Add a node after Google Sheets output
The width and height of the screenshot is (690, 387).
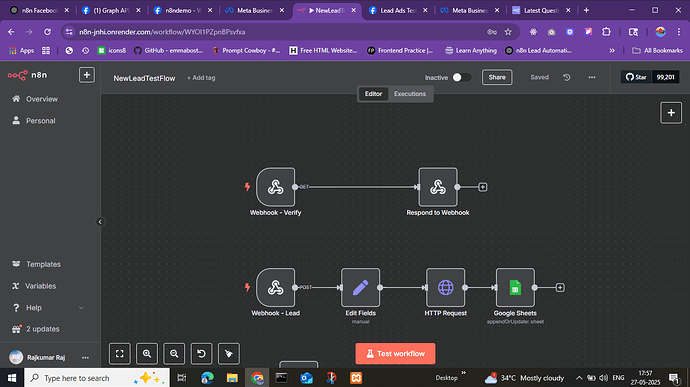point(560,287)
